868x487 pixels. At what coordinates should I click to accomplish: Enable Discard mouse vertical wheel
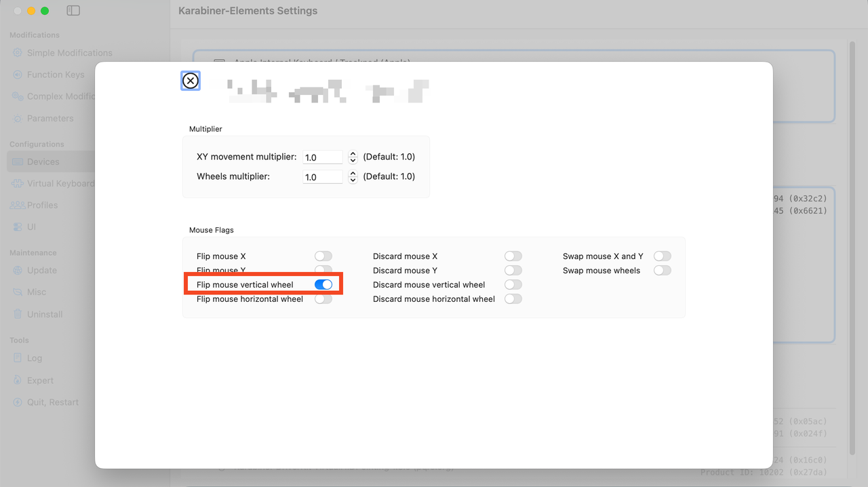point(513,285)
